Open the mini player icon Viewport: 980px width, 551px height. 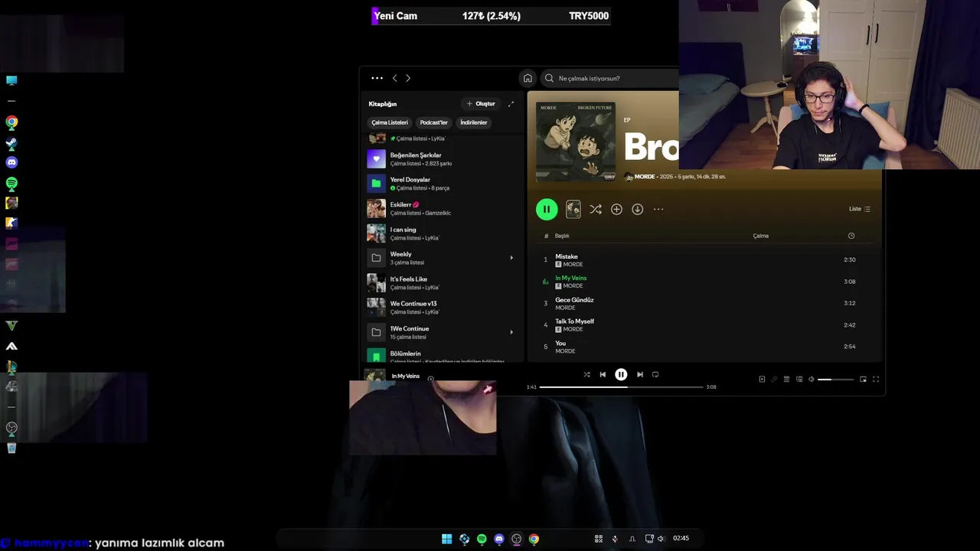pyautogui.click(x=863, y=380)
